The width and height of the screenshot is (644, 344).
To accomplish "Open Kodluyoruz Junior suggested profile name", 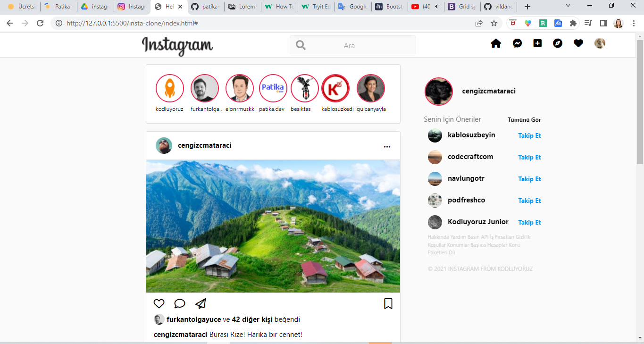I will 478,222.
